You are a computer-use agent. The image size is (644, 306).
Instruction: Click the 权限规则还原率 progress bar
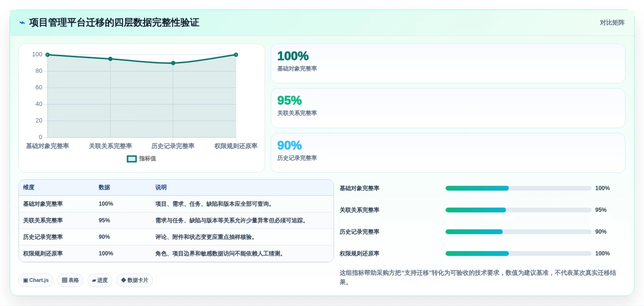[x=518, y=254]
